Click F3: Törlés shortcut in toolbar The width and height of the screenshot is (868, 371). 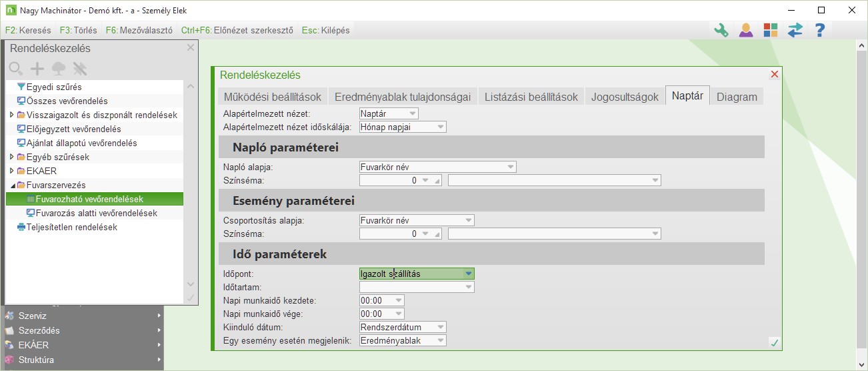click(x=78, y=30)
